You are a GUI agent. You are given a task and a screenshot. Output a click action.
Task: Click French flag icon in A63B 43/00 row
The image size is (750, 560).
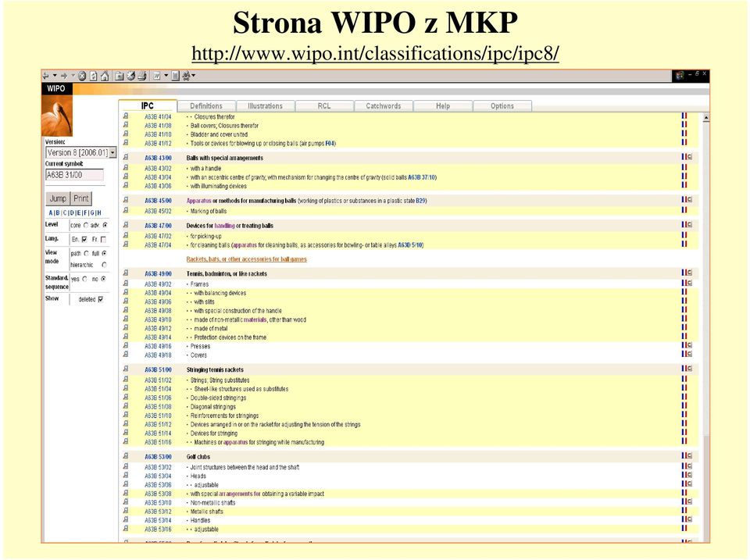(x=684, y=157)
